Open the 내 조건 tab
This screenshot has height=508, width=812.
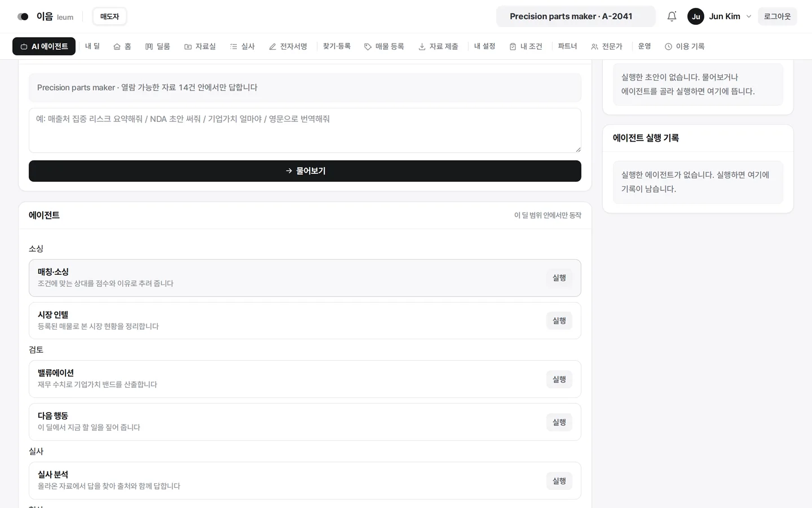click(x=526, y=46)
